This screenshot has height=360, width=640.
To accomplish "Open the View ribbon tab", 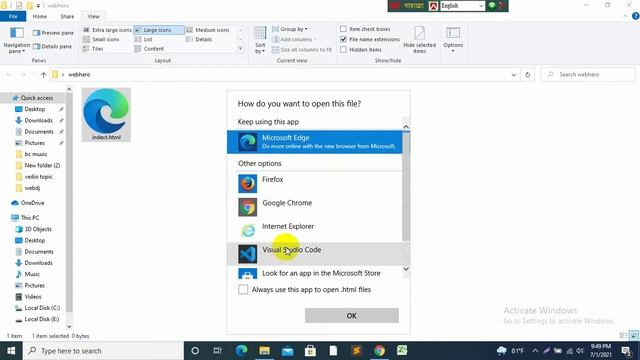I will [x=93, y=16].
